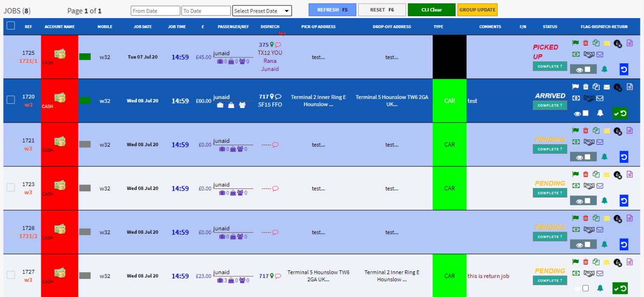Toggle the eye visibility checkbox on job 1725
Viewport: 644px width, 297px height.
(587, 70)
